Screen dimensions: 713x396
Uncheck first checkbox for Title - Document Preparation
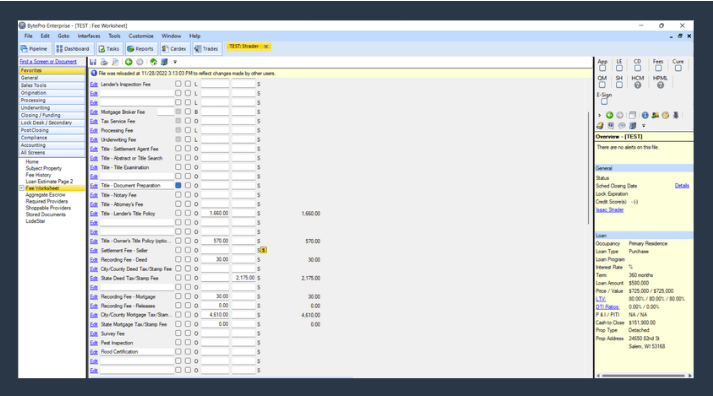[178, 185]
